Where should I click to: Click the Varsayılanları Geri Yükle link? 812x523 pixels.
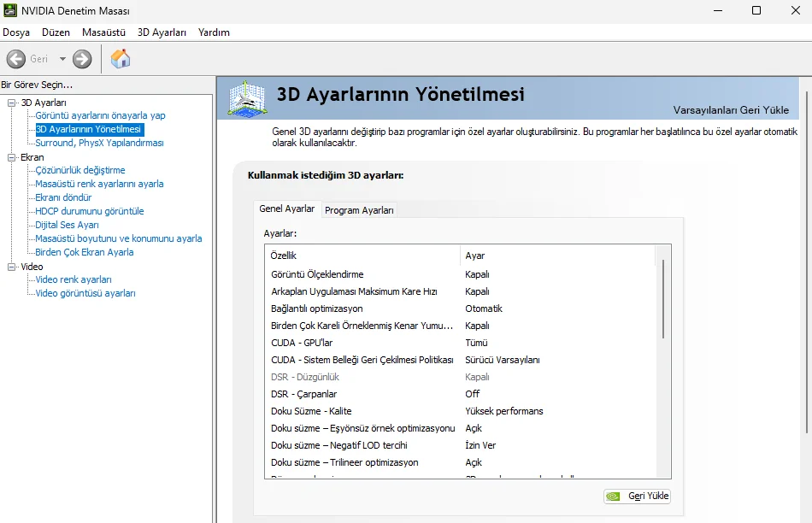point(731,109)
